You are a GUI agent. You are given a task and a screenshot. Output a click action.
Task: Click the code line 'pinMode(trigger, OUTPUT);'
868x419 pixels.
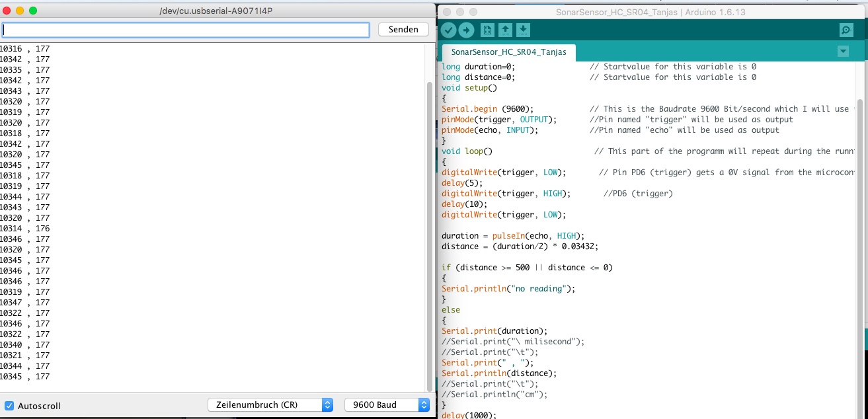[x=499, y=120]
